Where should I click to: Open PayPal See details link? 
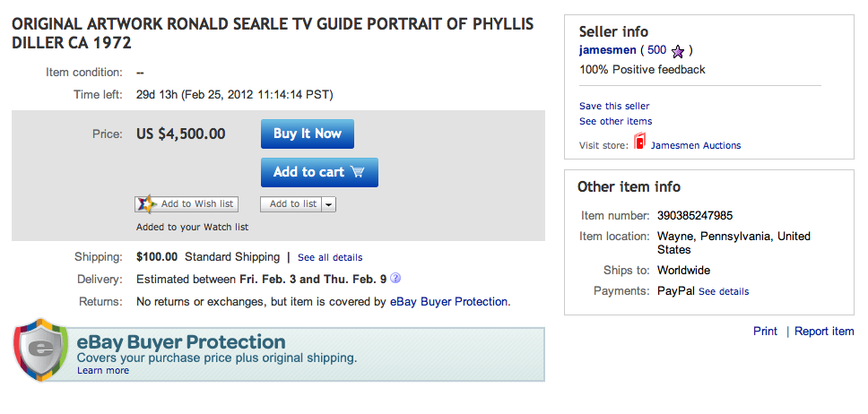click(x=723, y=291)
